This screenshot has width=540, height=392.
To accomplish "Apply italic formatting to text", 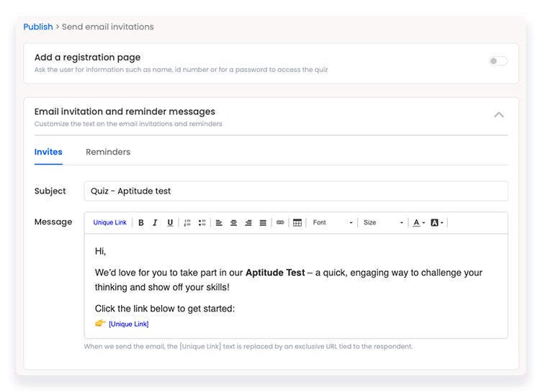I will point(155,223).
